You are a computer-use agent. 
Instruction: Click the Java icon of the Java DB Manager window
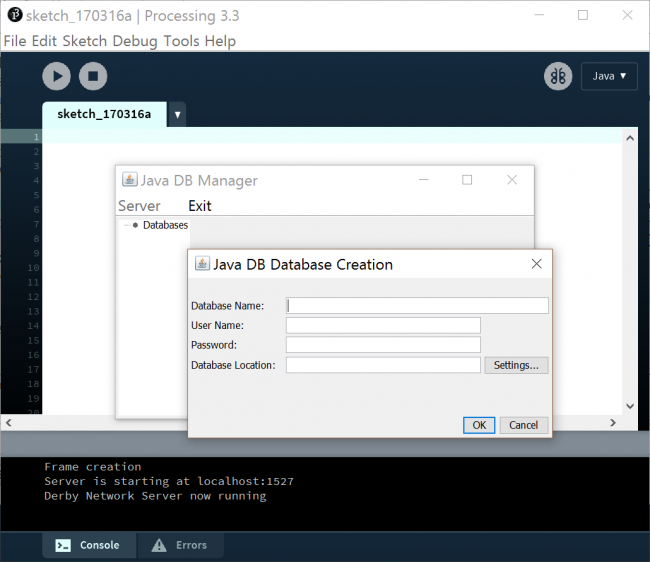click(129, 179)
